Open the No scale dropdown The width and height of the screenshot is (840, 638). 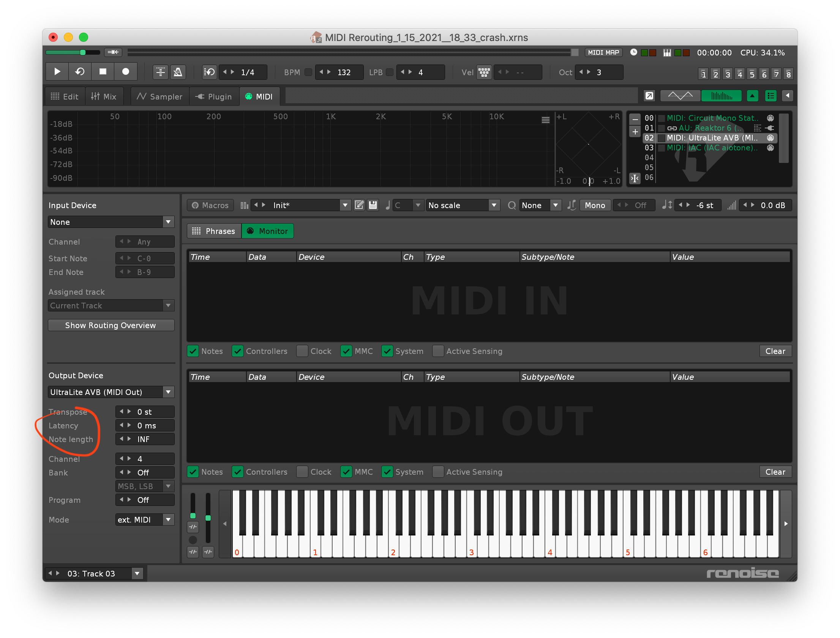[x=462, y=205]
